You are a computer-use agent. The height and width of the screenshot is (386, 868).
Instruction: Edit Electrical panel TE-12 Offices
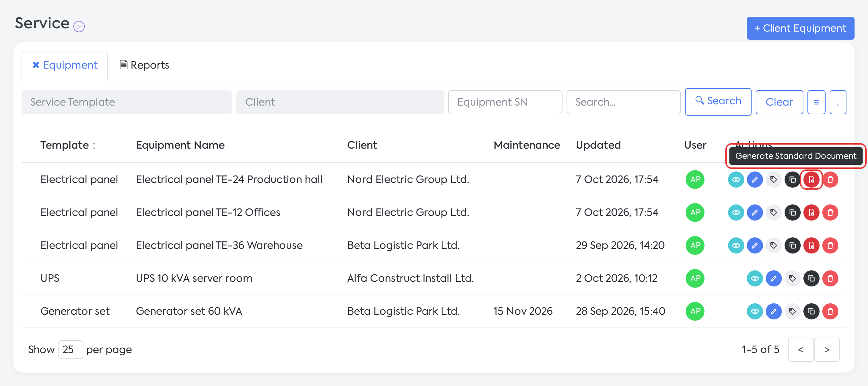(755, 213)
